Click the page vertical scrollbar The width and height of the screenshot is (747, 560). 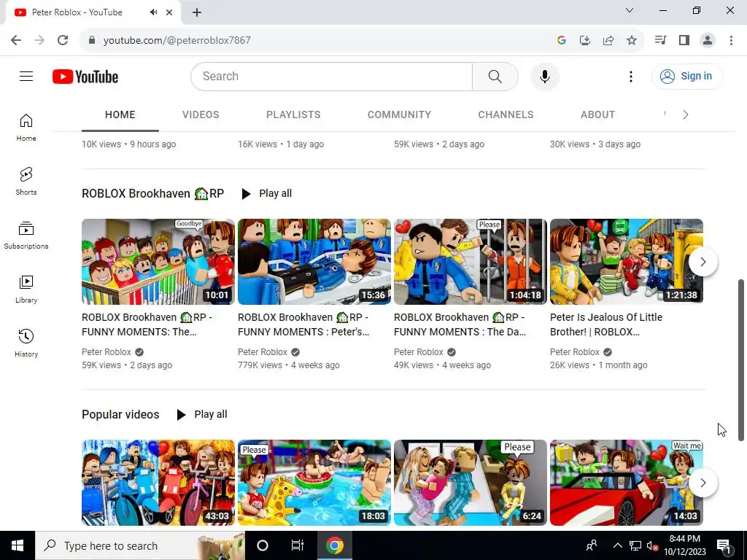741,360
